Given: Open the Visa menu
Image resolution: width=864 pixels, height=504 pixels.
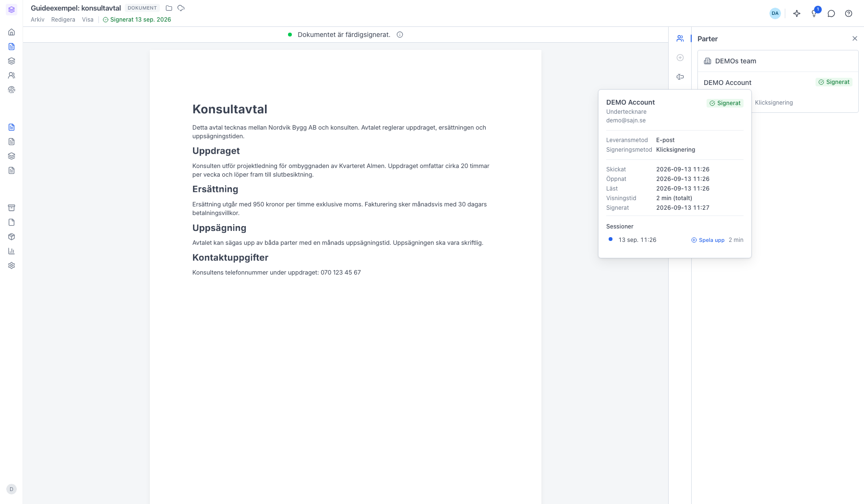Looking at the screenshot, I should point(88,20).
